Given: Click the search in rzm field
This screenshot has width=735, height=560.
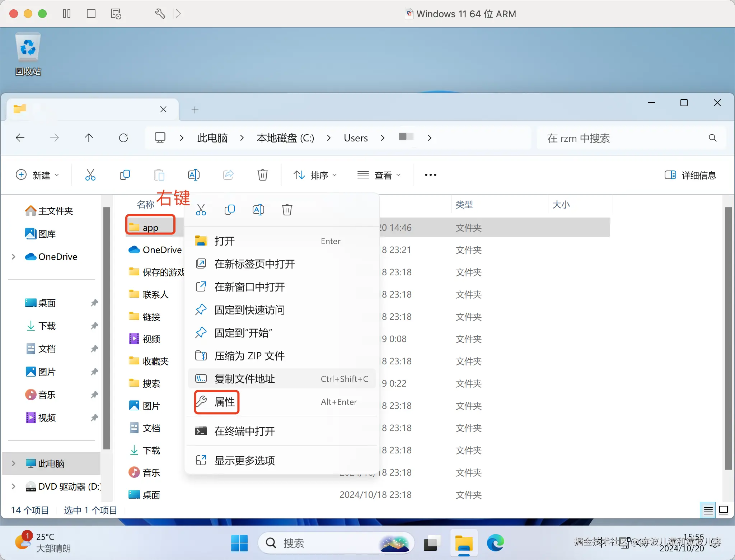Looking at the screenshot, I should tap(624, 138).
